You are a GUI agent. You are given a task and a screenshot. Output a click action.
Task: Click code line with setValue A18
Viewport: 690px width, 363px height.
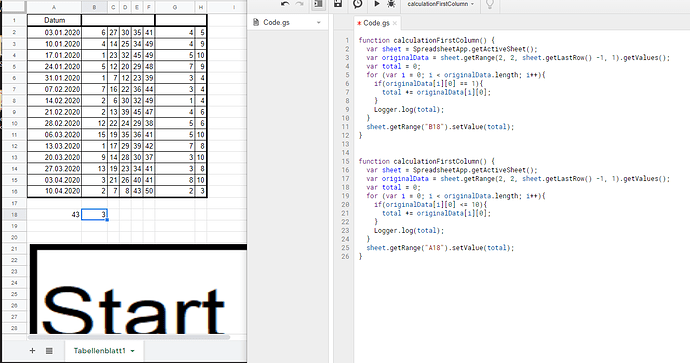click(440, 248)
